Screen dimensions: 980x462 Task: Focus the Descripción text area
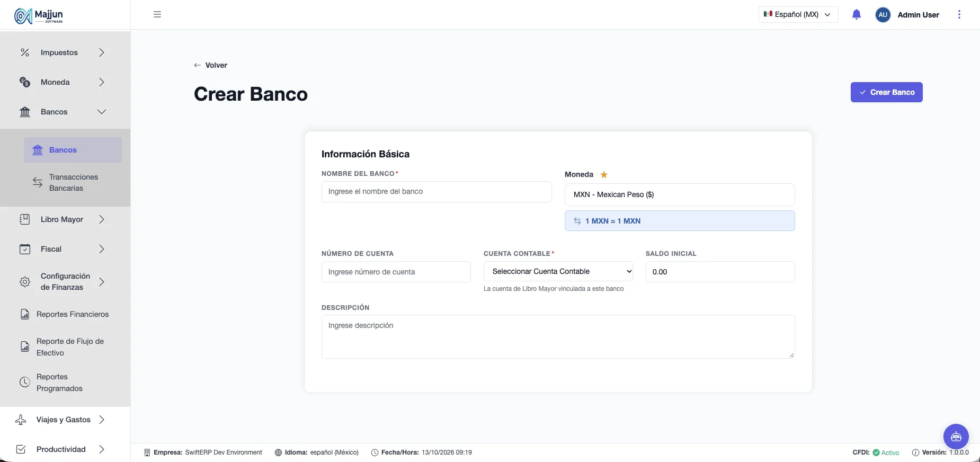(x=558, y=337)
